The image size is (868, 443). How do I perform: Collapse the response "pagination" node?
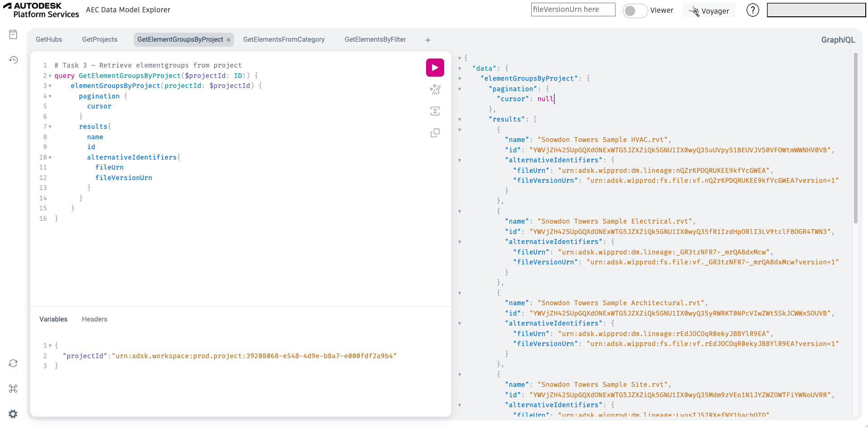pyautogui.click(x=460, y=89)
